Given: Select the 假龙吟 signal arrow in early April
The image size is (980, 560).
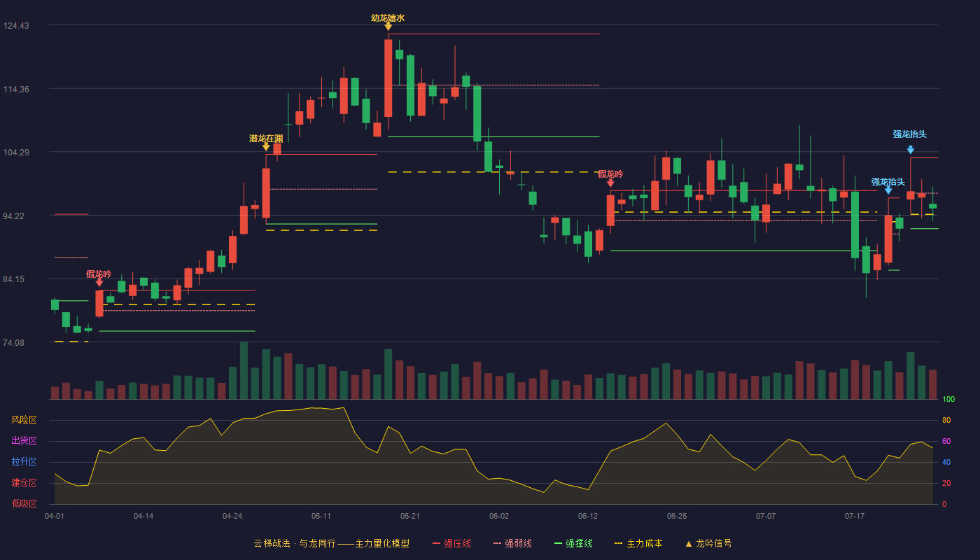Looking at the screenshot, I should coord(99,282).
